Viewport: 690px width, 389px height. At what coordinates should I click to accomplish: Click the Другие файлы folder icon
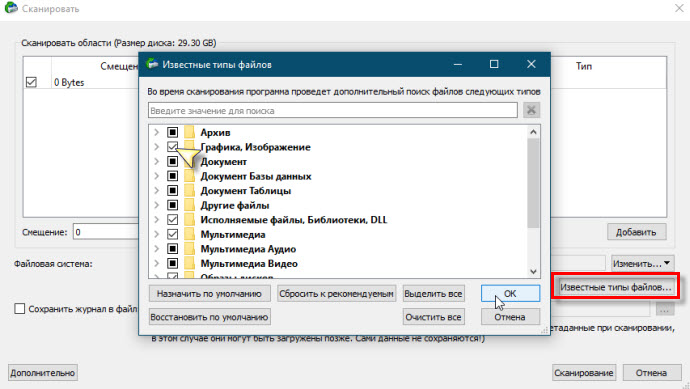click(189, 205)
